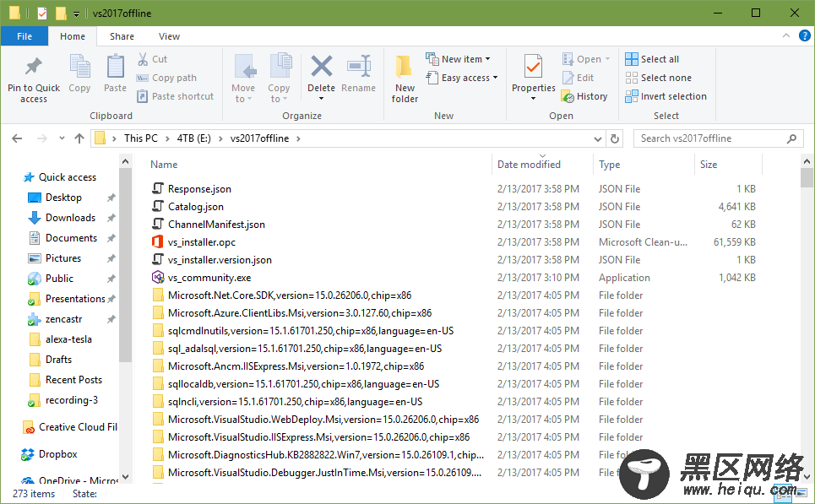The width and height of the screenshot is (815, 504).
Task: Click the Rename icon
Action: (x=359, y=67)
